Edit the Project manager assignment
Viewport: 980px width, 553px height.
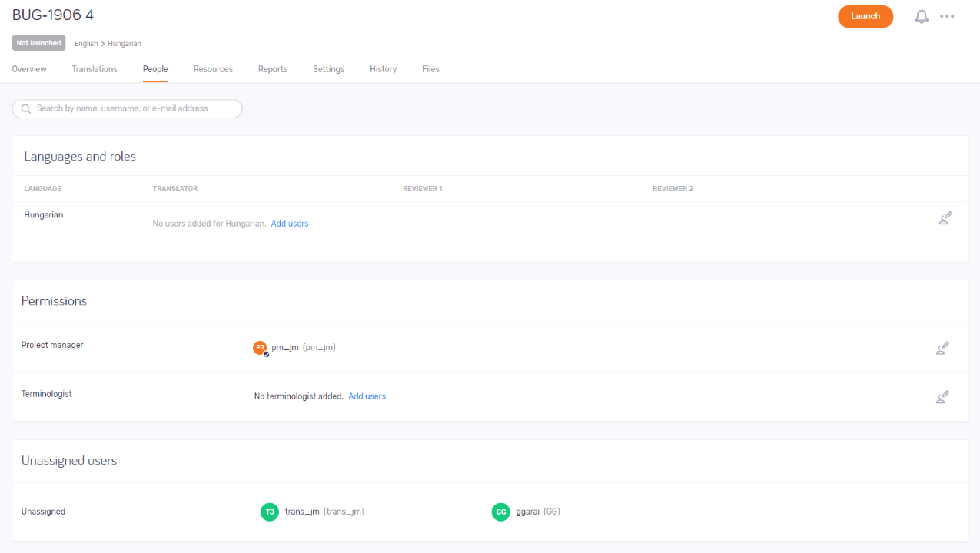click(x=942, y=348)
